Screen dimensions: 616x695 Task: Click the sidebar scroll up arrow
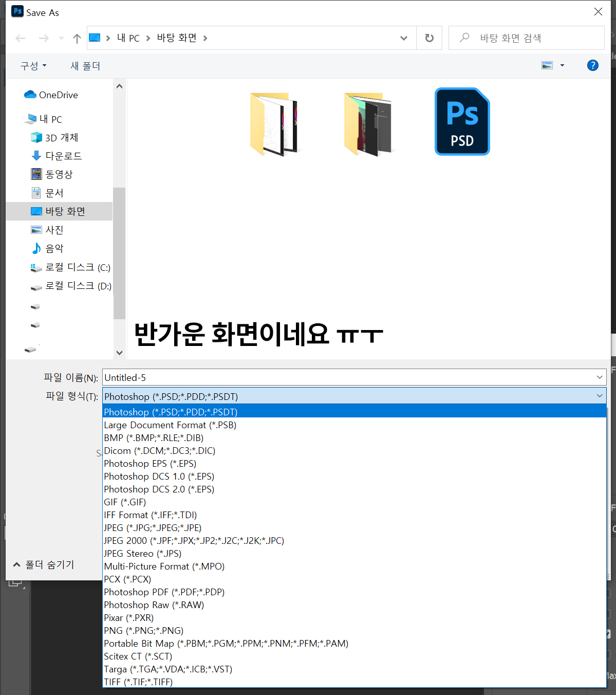click(x=119, y=86)
